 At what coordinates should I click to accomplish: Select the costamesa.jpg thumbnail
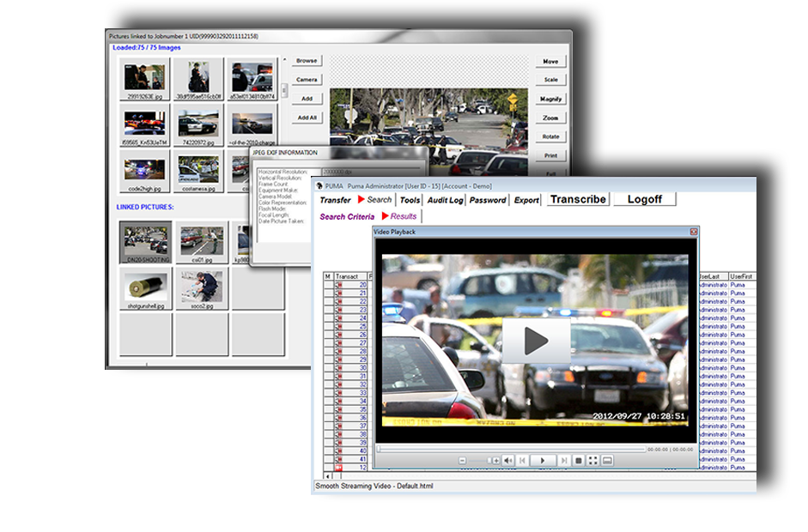(198, 172)
